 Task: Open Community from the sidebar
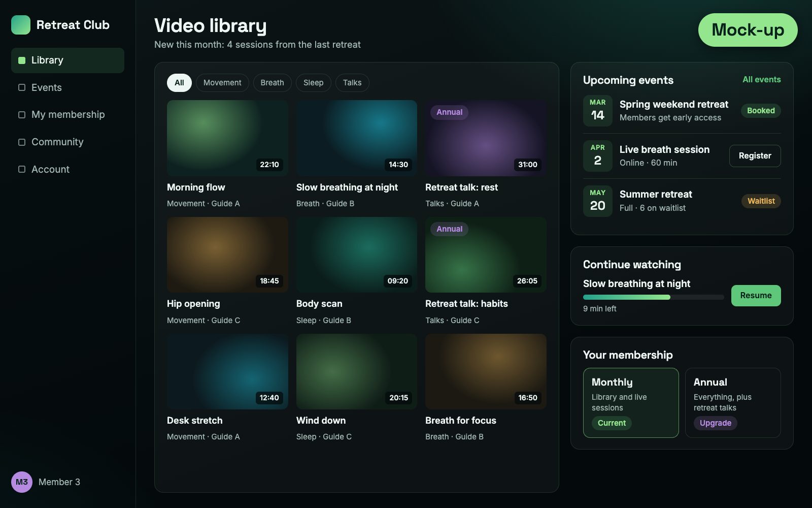pyautogui.click(x=67, y=142)
